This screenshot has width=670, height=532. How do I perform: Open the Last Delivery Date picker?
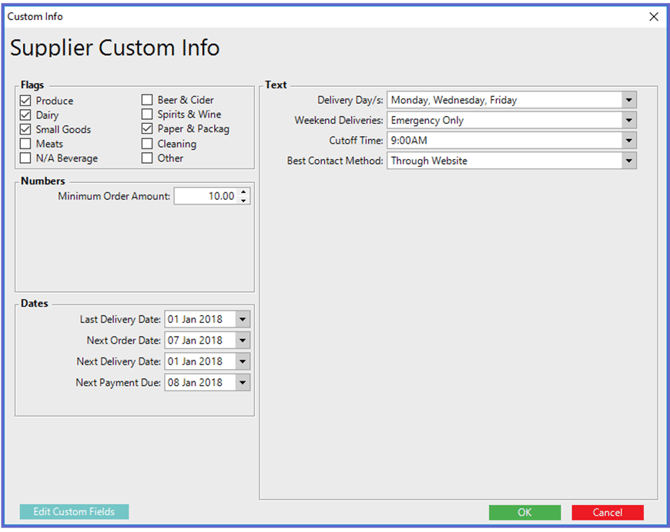pyautogui.click(x=243, y=319)
